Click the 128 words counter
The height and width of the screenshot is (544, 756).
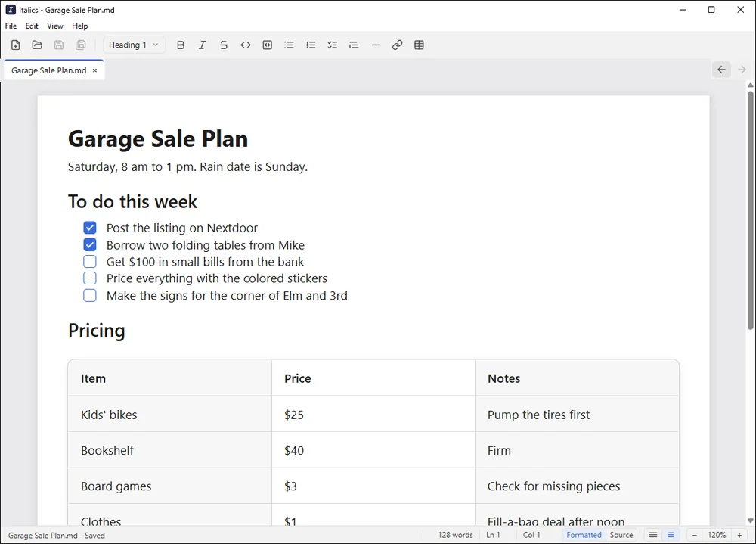click(x=455, y=535)
